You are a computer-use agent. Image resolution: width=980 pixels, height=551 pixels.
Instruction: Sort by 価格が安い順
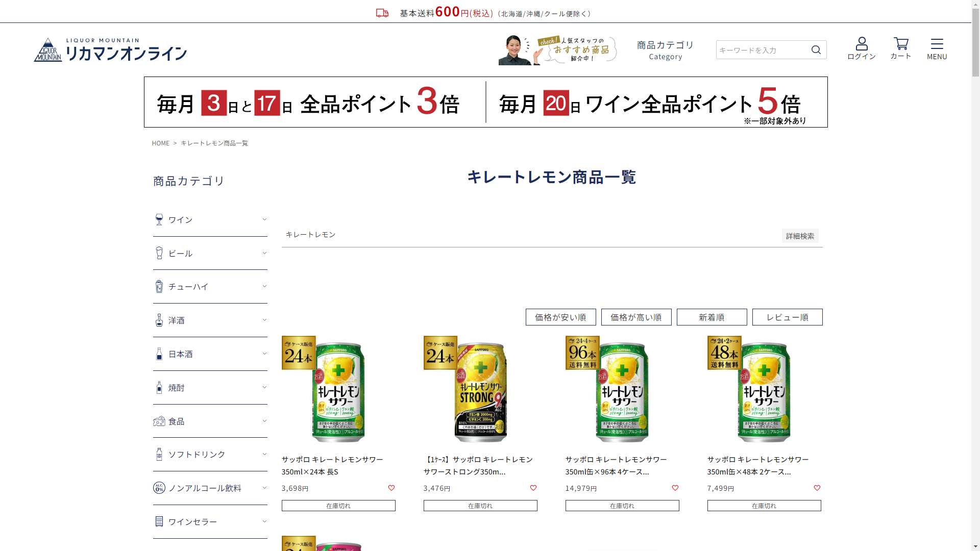pos(560,317)
